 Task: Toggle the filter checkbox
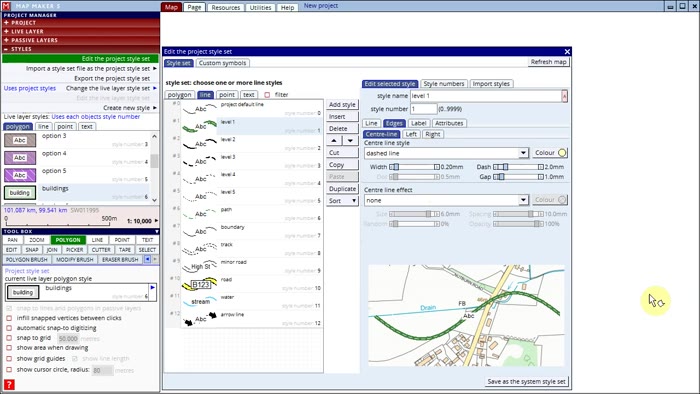267,95
